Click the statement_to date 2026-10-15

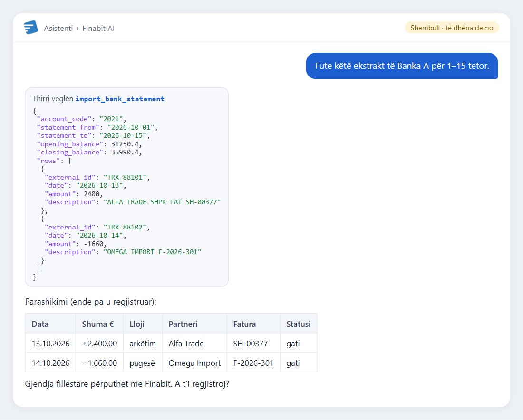[123, 136]
